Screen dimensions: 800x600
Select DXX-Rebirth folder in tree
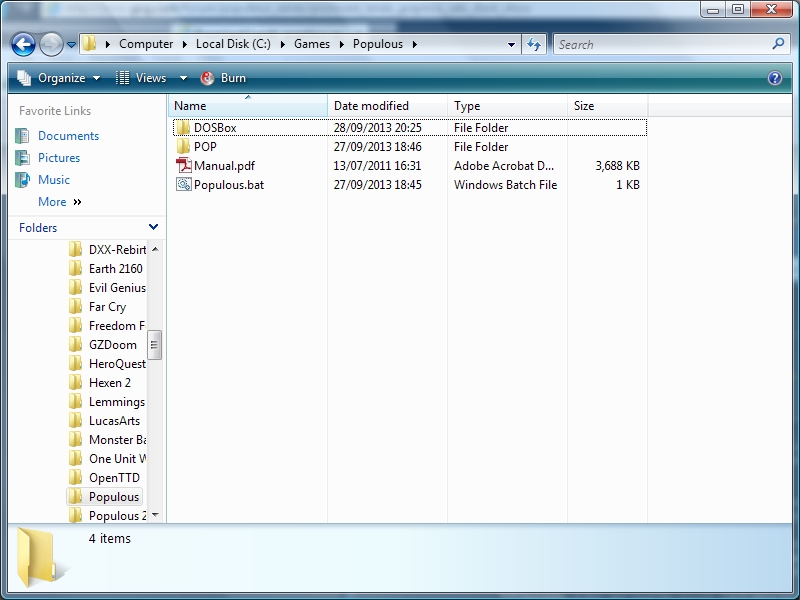pos(107,249)
